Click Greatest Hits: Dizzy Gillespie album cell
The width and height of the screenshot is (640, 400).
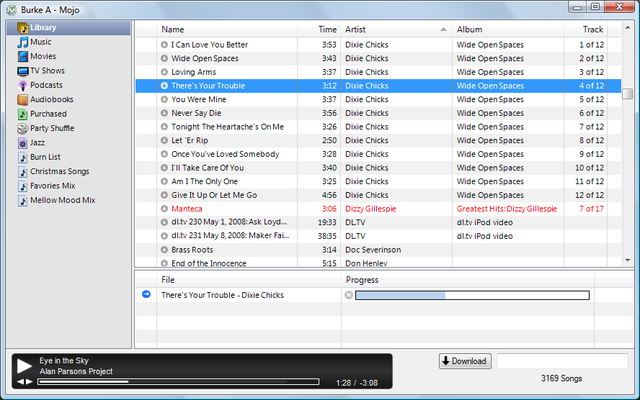pos(507,209)
